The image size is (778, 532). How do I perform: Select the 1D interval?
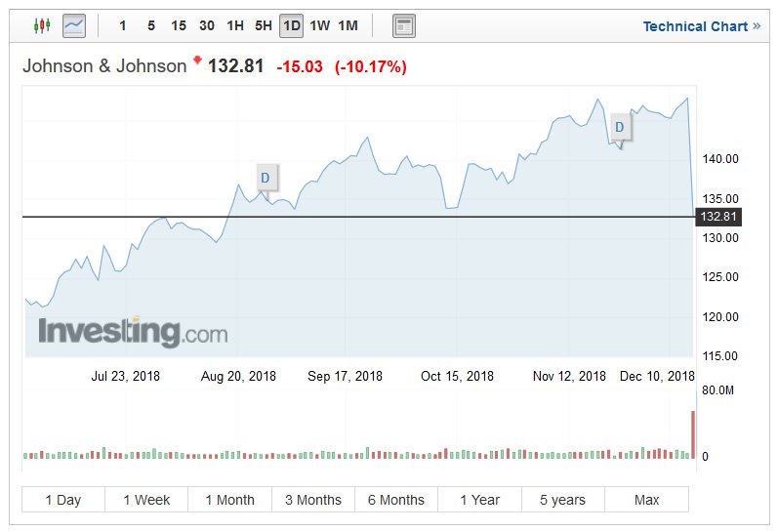click(x=291, y=25)
